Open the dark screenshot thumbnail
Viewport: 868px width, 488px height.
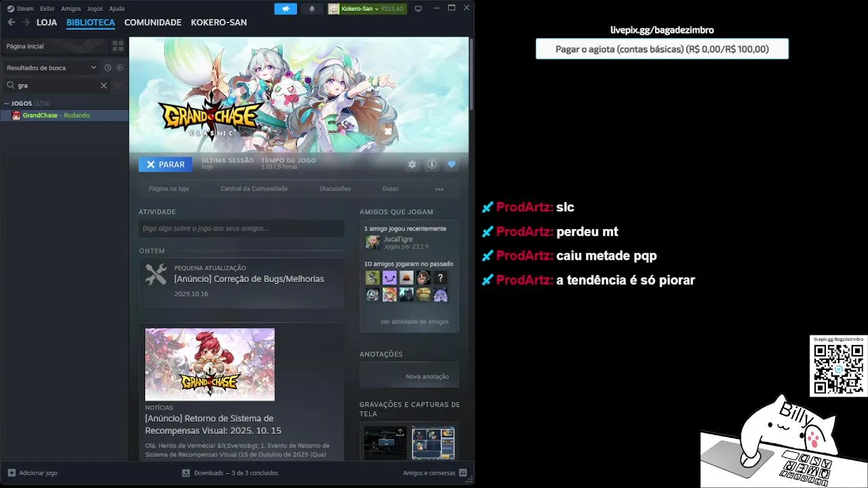(384, 443)
